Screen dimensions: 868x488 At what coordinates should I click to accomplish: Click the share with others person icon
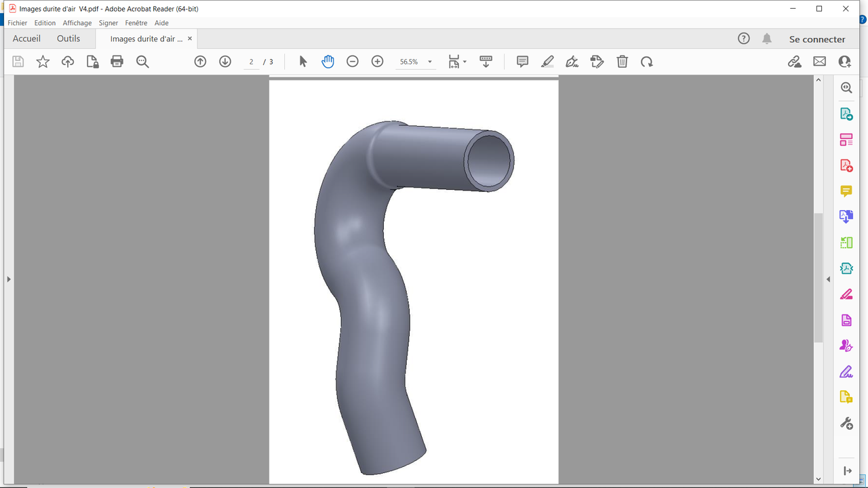844,62
